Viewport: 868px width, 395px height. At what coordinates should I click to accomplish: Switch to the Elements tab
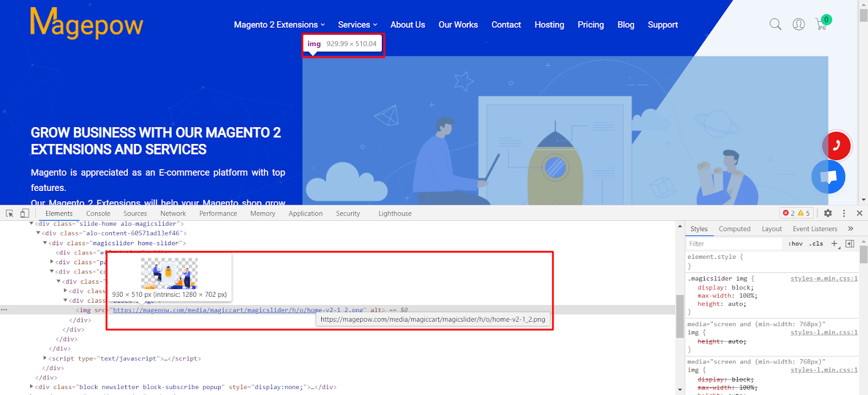59,213
